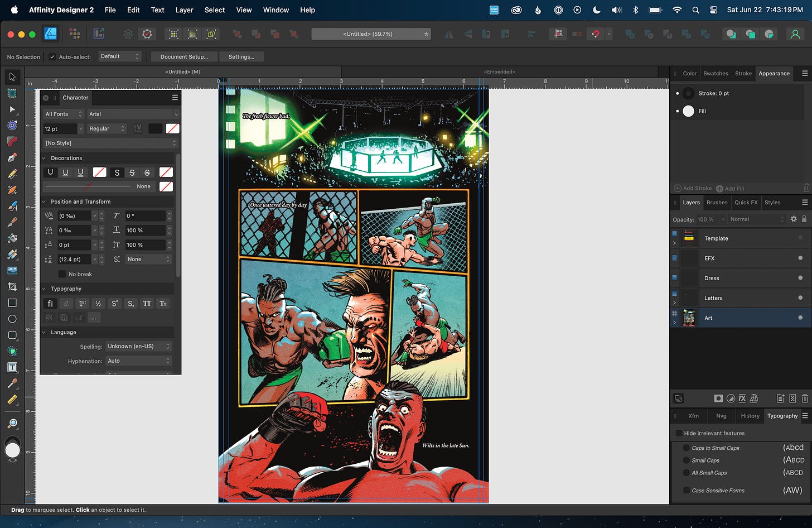Viewport: 812px width, 528px height.
Task: Collapse the Decorations section
Action: 44,158
